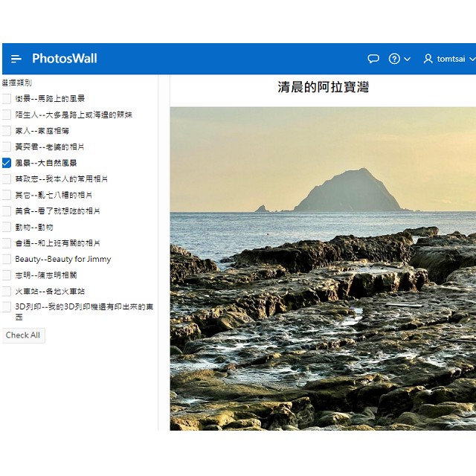
Task: Click the coastal island photo
Action: (323, 268)
